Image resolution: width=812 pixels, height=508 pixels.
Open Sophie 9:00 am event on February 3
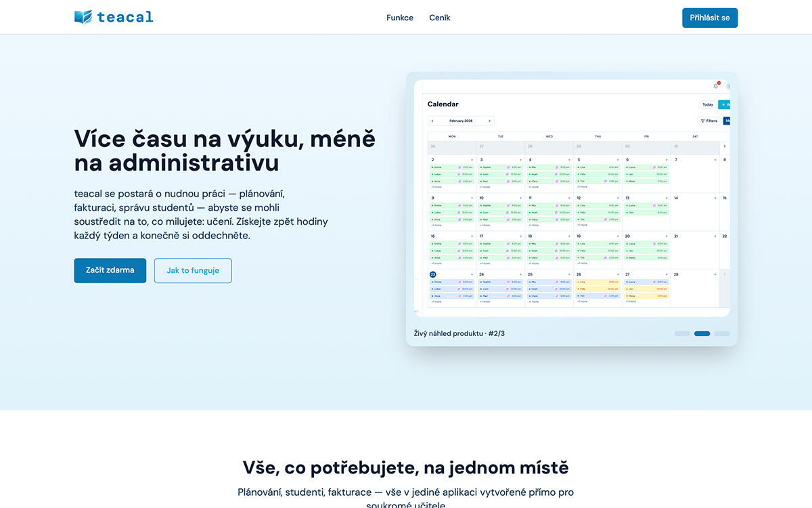point(501,167)
